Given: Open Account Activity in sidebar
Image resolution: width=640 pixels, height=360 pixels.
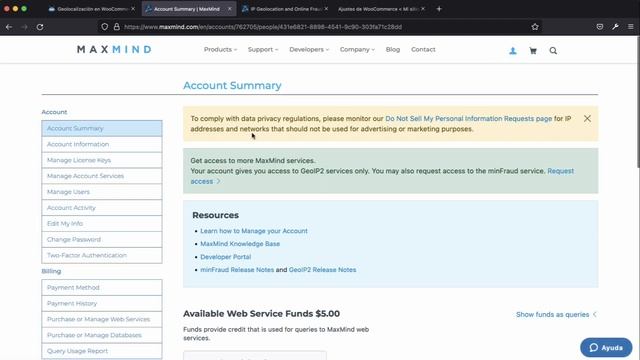Looking at the screenshot, I should 102,208.
